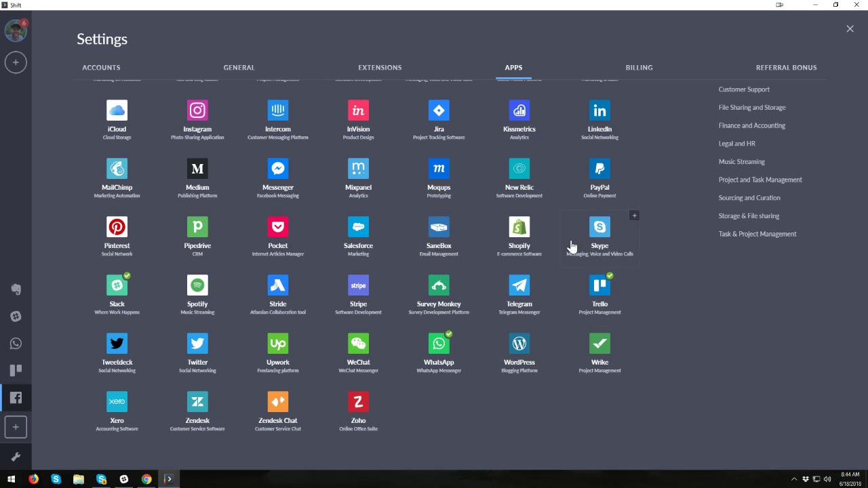Click the Shopify app icon
This screenshot has height=488, width=868.
pyautogui.click(x=519, y=227)
